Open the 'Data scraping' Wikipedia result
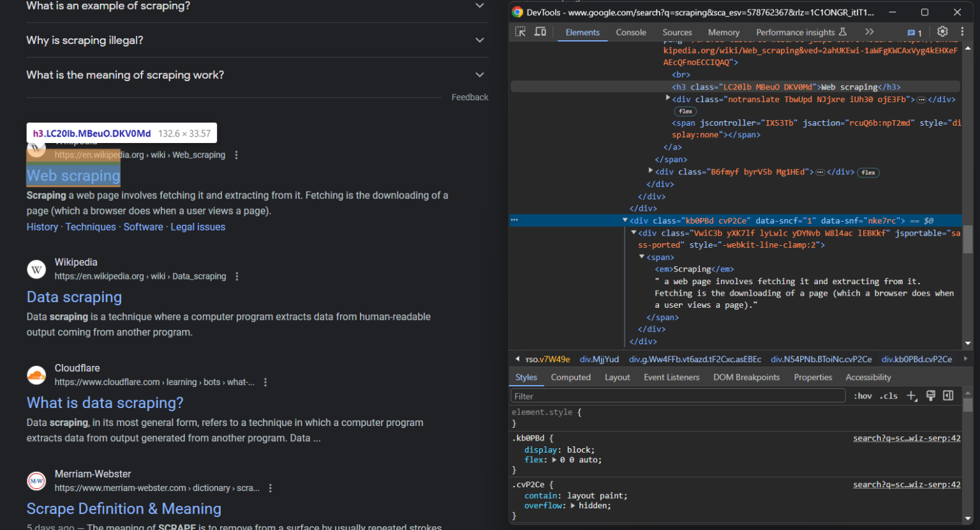Image resolution: width=980 pixels, height=530 pixels. (x=74, y=297)
